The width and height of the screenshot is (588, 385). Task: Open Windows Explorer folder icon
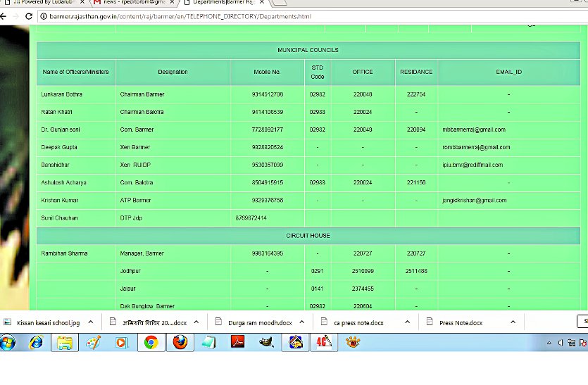65,343
